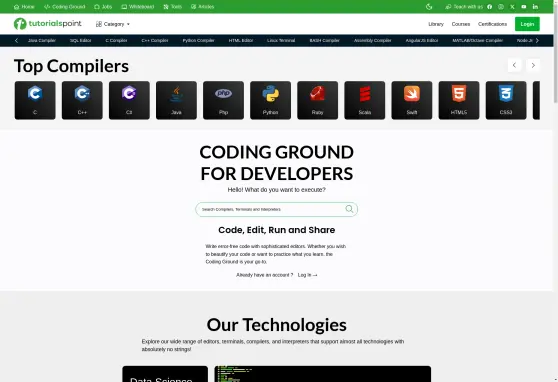This screenshot has height=382, width=558.
Task: Click the tutorialspoint logo
Action: (x=48, y=24)
